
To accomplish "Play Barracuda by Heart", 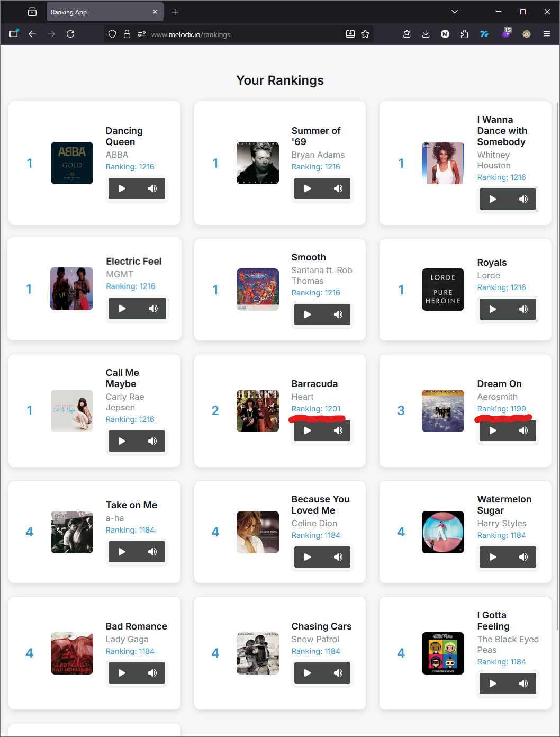I will (x=308, y=430).
